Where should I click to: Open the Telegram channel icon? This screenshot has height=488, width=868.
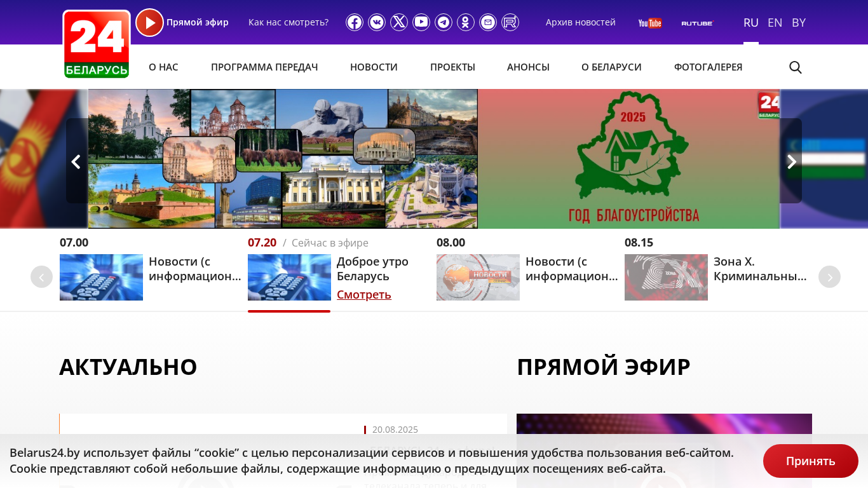[444, 22]
